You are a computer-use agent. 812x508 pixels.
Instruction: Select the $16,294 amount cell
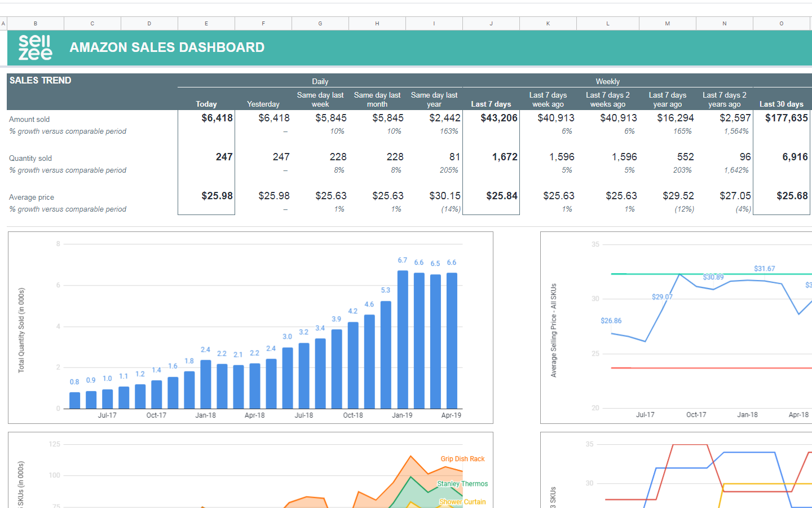pos(676,118)
